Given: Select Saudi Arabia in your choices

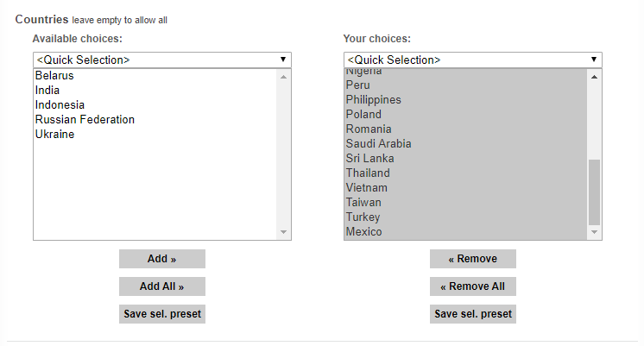Looking at the screenshot, I should 378,144.
